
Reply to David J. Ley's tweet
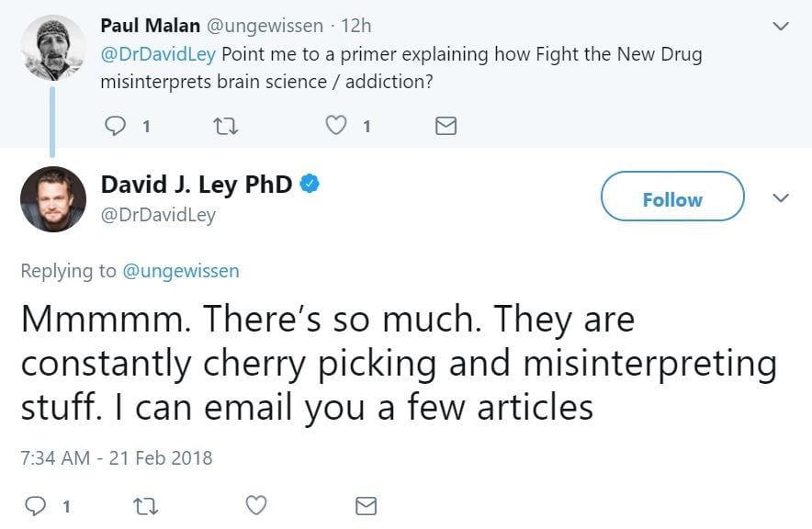coord(34,505)
